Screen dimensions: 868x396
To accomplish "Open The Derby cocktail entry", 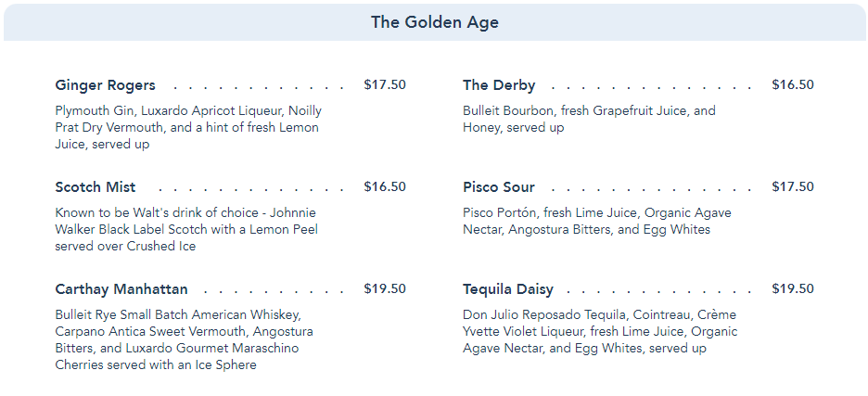I will 499,85.
